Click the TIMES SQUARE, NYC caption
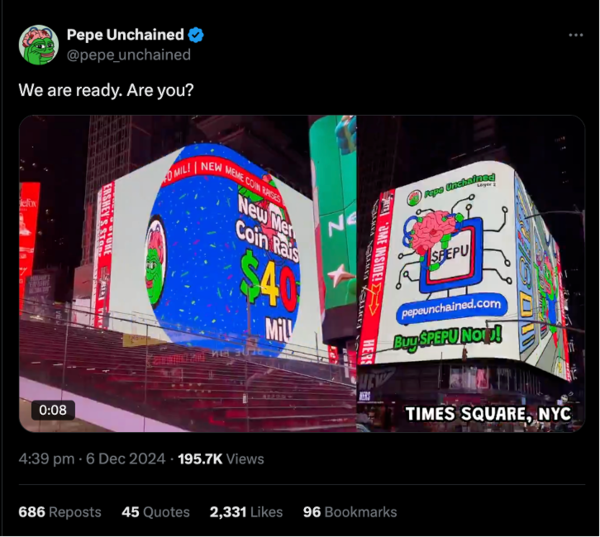This screenshot has height=537, width=600. point(488,414)
